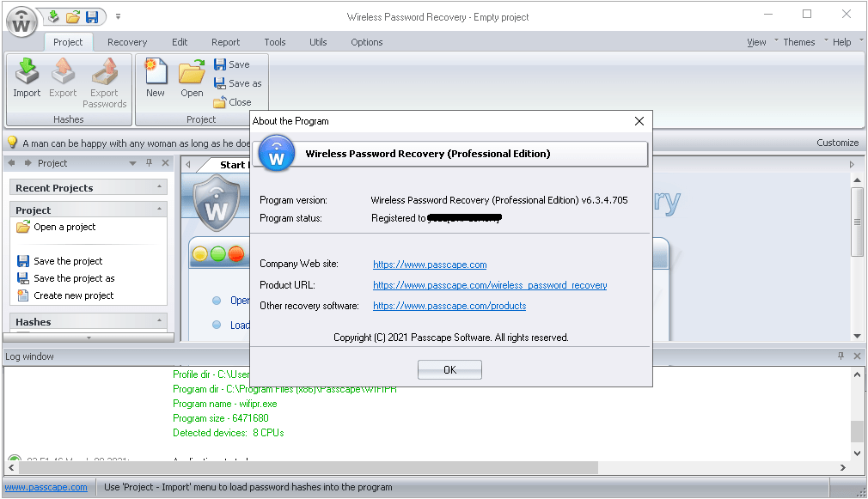Open the wireless_password_recovery product URL
The height and width of the screenshot is (499, 868).
coord(490,285)
